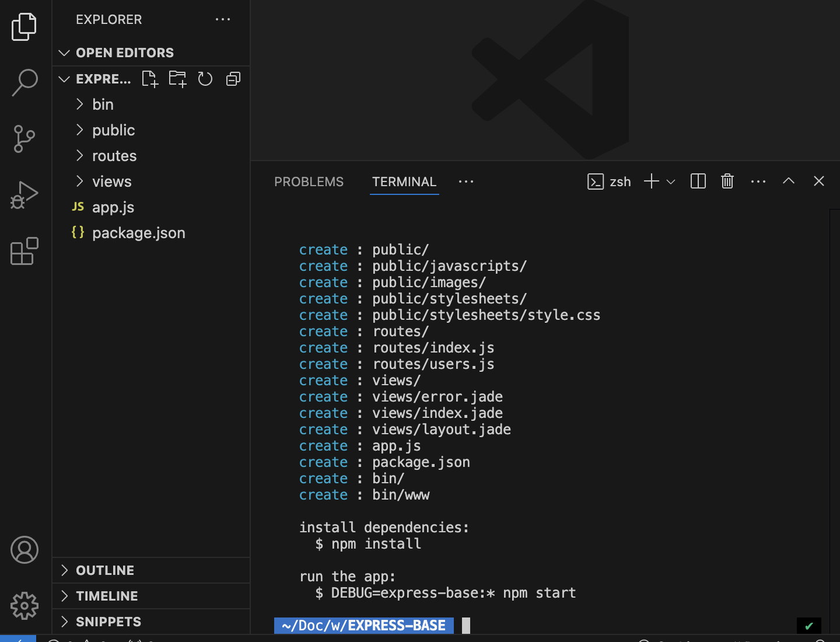Expand the Snippets section
This screenshot has height=642, width=840.
coord(152,622)
